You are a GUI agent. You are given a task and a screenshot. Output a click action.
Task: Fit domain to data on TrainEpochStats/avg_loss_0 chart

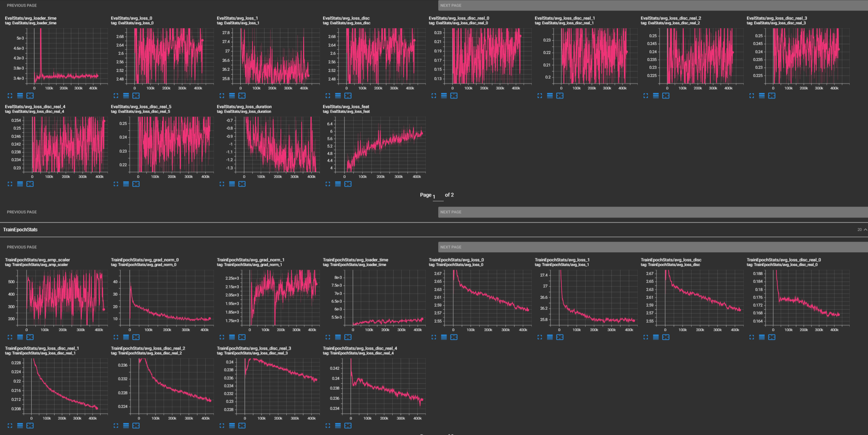coord(454,337)
